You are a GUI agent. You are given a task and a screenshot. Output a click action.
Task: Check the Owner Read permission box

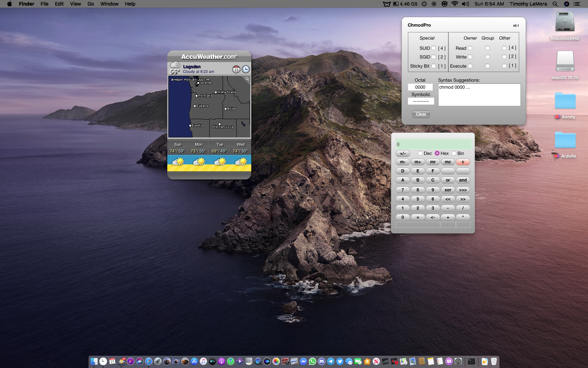(x=470, y=48)
